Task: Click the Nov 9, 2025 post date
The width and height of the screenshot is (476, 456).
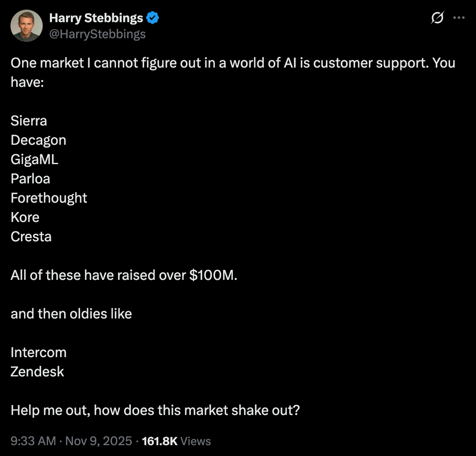Action: click(x=98, y=441)
